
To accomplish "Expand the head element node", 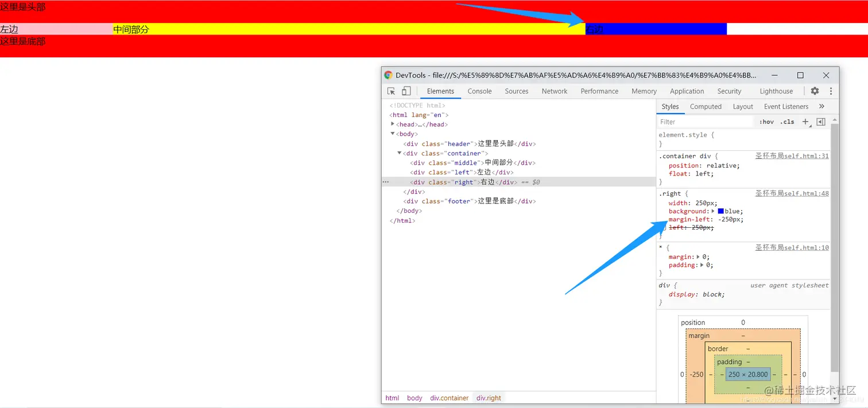I will [x=393, y=124].
